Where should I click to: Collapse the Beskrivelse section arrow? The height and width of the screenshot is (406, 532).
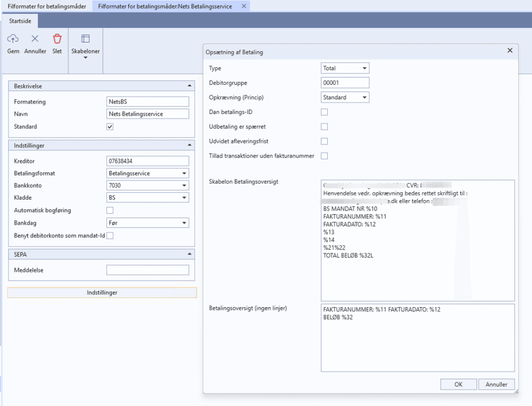point(189,86)
